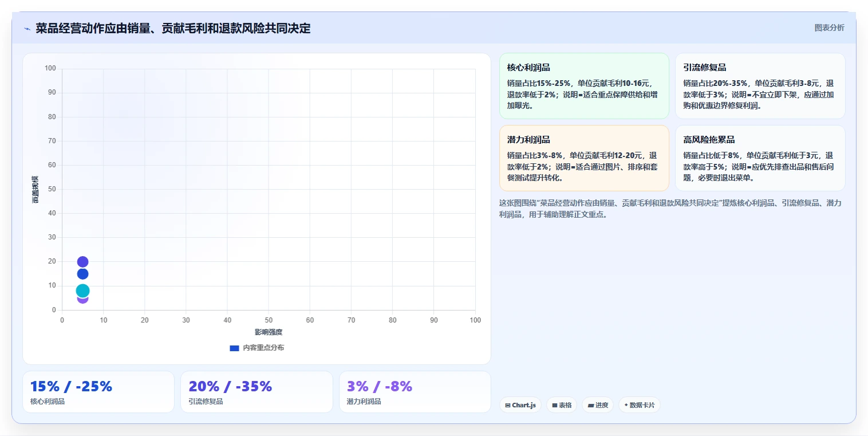Click the 影响强度 x-axis title

click(x=269, y=332)
